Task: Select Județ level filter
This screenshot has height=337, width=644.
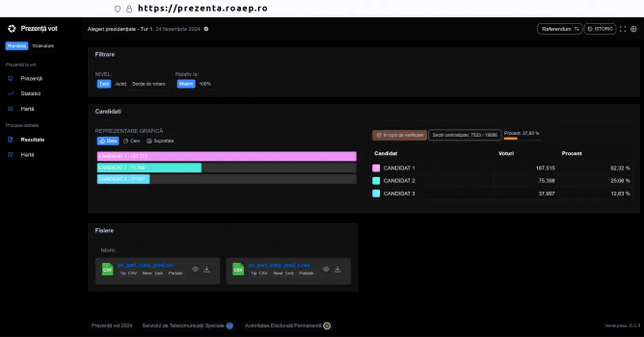Action: (x=121, y=84)
